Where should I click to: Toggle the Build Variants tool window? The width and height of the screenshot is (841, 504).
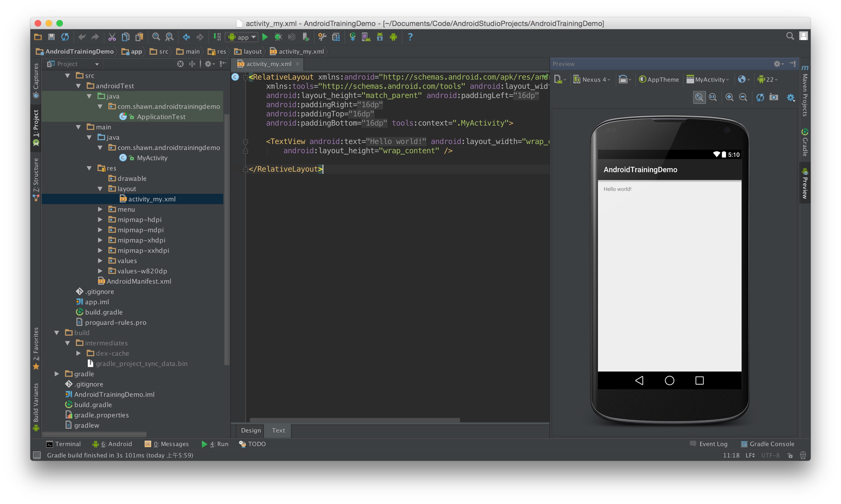click(36, 407)
